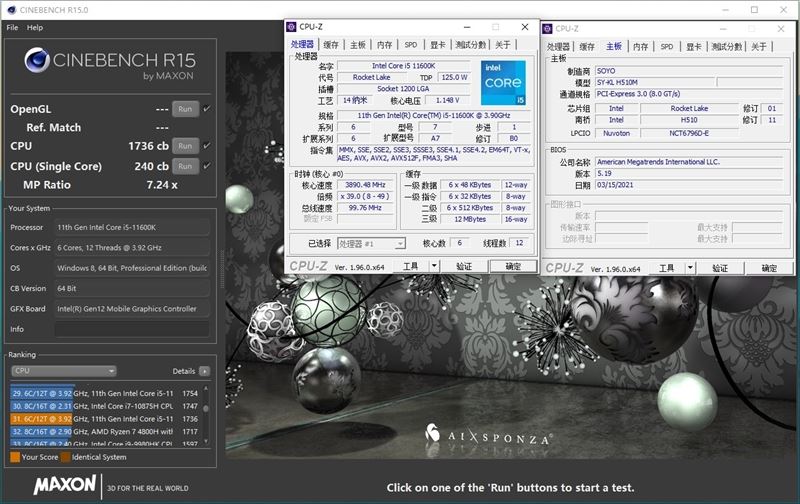Select ranking entry 29 with score 1754
Image resolution: width=800 pixels, height=504 pixels.
tap(105, 393)
